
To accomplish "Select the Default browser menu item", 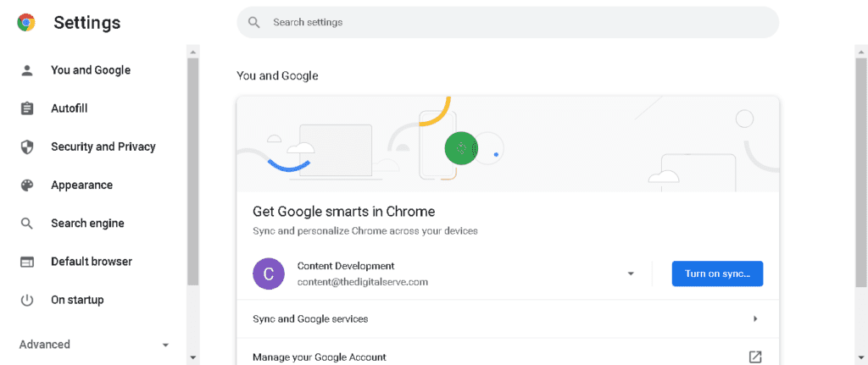I will click(x=92, y=262).
